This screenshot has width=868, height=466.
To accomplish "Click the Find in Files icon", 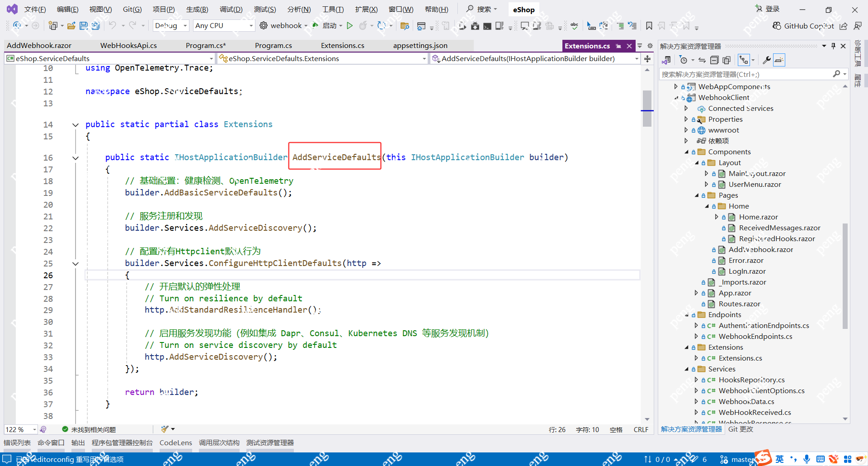I will coord(405,26).
